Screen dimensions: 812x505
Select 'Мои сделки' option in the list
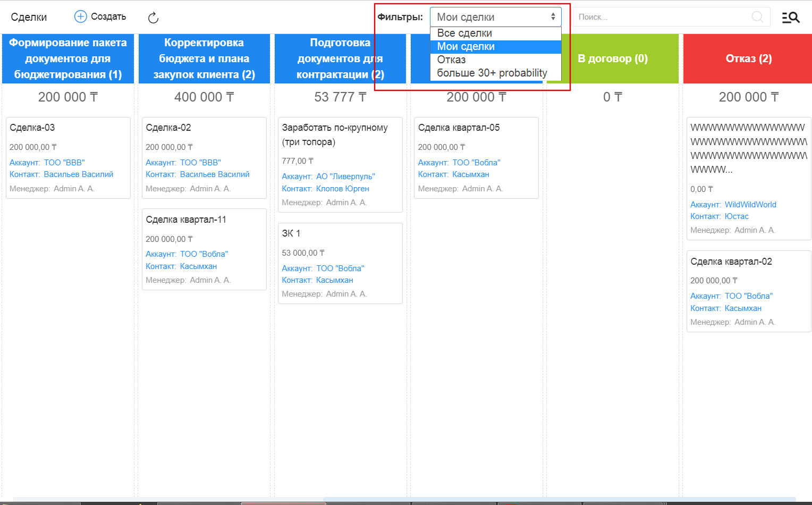(495, 46)
